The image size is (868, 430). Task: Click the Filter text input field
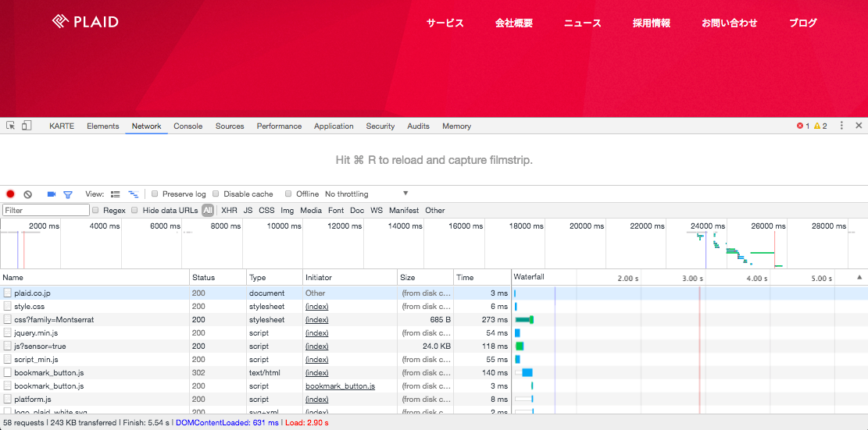[46, 211]
